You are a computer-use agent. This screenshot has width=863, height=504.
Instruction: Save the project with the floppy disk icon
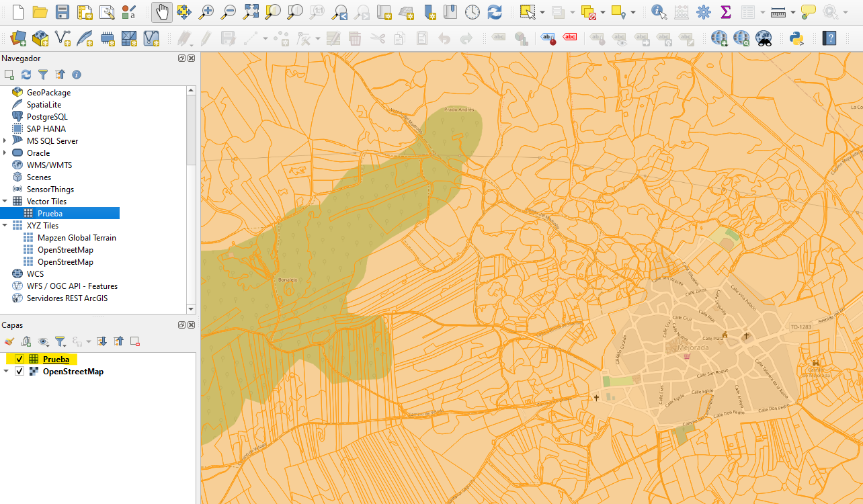(x=62, y=11)
